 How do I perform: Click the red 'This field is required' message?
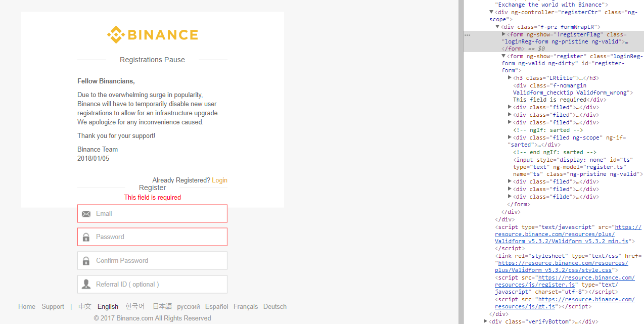pyautogui.click(x=153, y=198)
